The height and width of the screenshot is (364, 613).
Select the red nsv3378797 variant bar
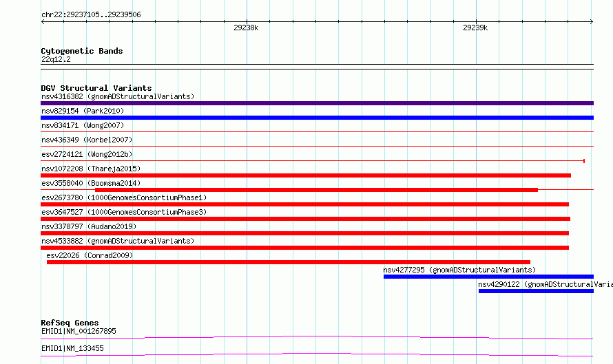coord(304,233)
